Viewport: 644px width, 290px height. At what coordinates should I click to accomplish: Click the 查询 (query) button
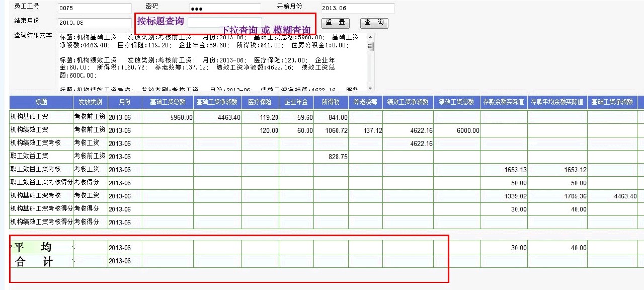[374, 23]
